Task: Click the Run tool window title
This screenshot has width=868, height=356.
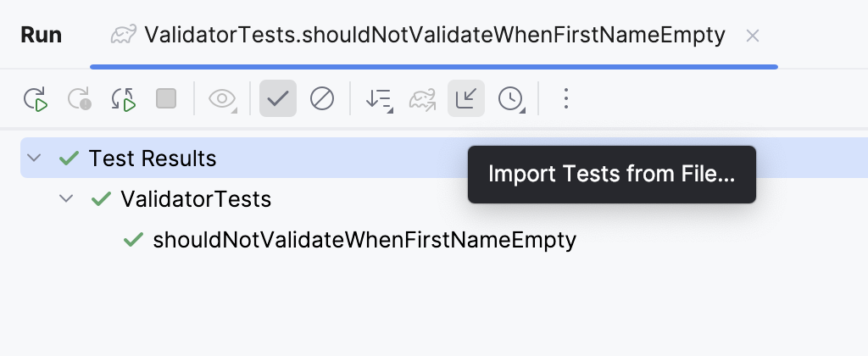Action: pos(41,35)
